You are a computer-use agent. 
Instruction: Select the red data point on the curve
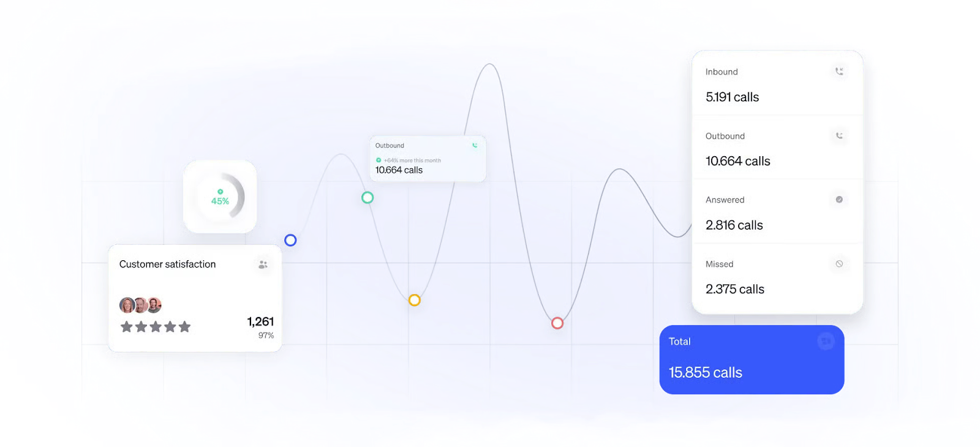click(x=557, y=323)
